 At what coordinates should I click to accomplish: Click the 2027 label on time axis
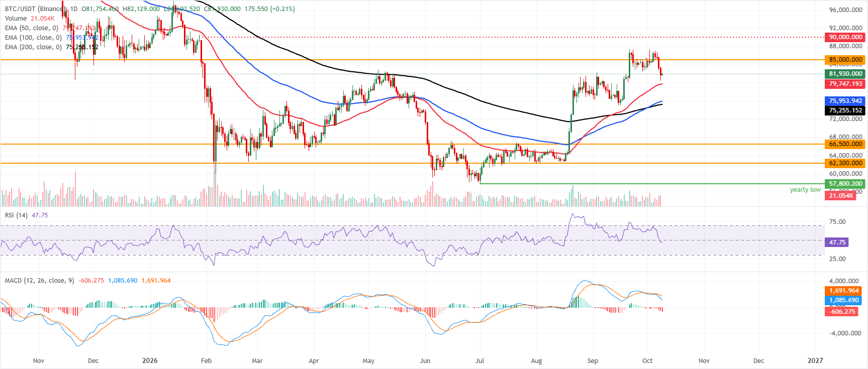tap(815, 360)
